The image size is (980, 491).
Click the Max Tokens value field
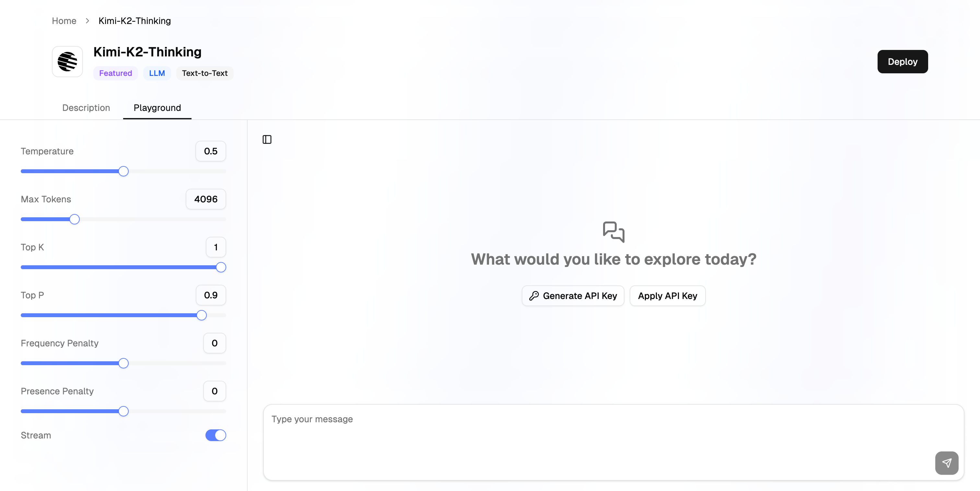point(206,199)
